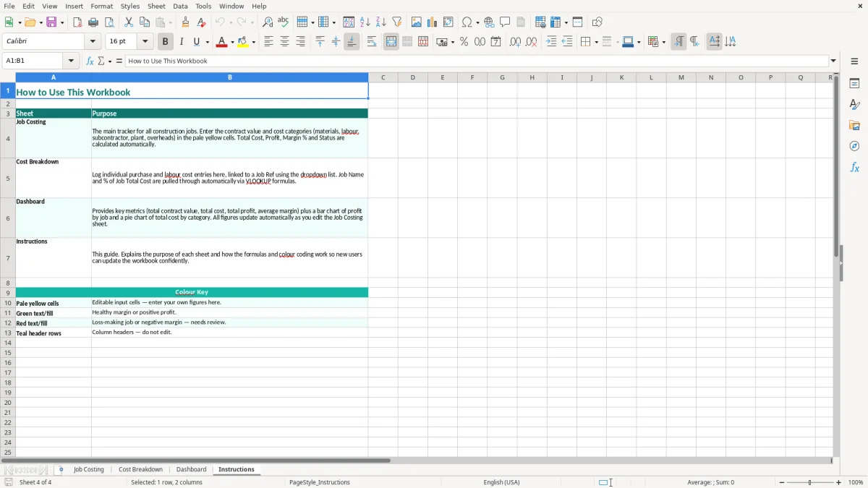Viewport: 868px width, 488px height.
Task: Sort descending Z to A
Action: tap(381, 22)
